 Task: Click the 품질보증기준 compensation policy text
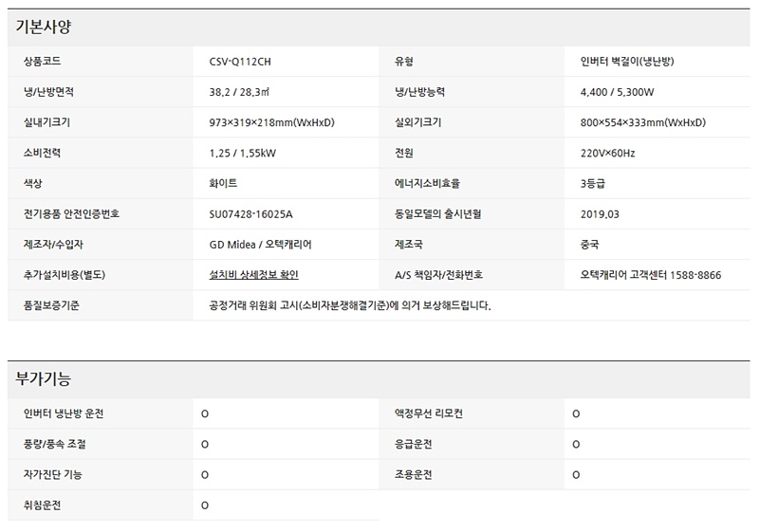pos(349,305)
